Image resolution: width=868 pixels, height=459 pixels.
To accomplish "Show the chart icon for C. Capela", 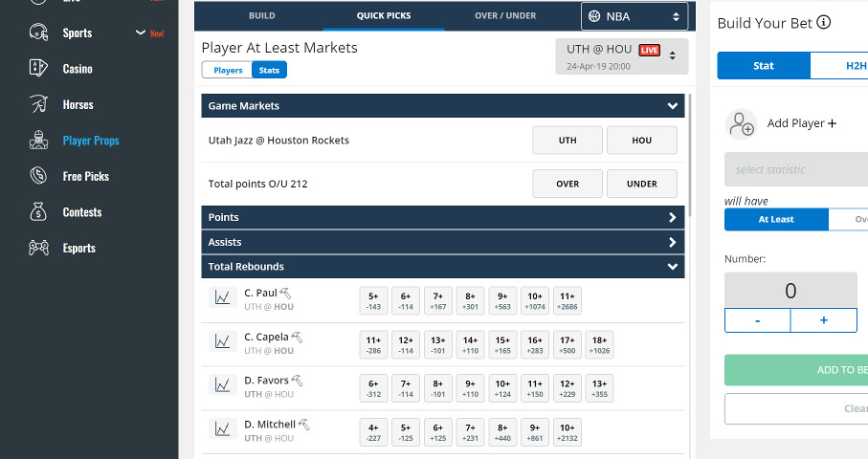I will 223,341.
